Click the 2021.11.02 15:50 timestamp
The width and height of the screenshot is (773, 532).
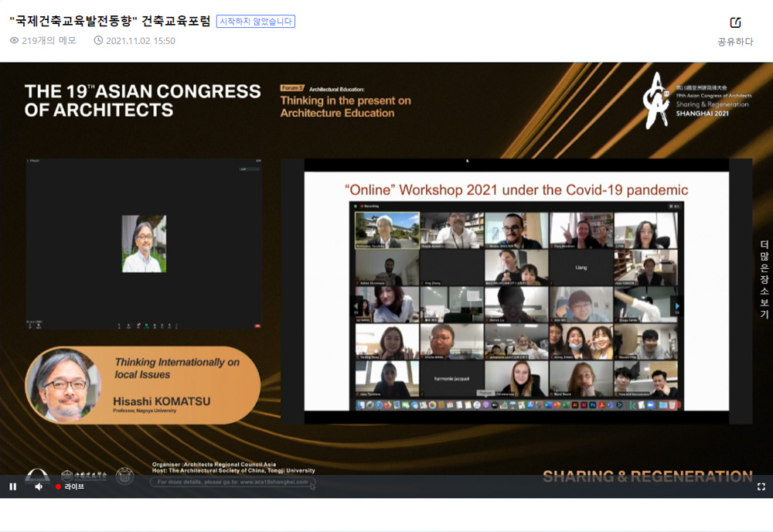click(141, 41)
